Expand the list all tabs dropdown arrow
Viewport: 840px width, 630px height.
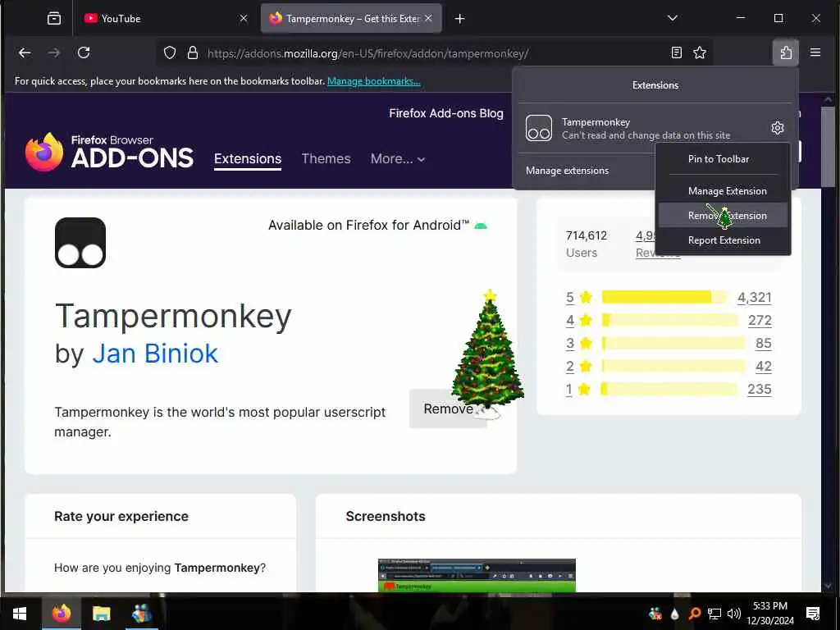(673, 18)
